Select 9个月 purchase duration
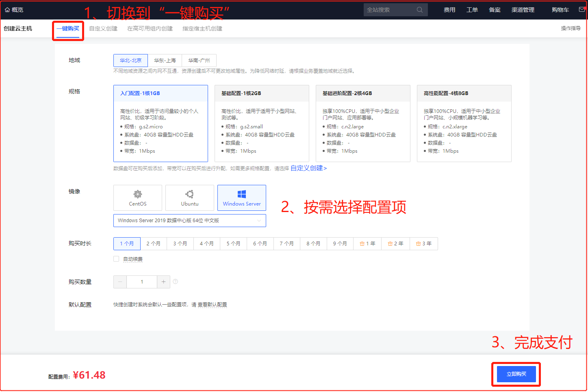 (340, 244)
